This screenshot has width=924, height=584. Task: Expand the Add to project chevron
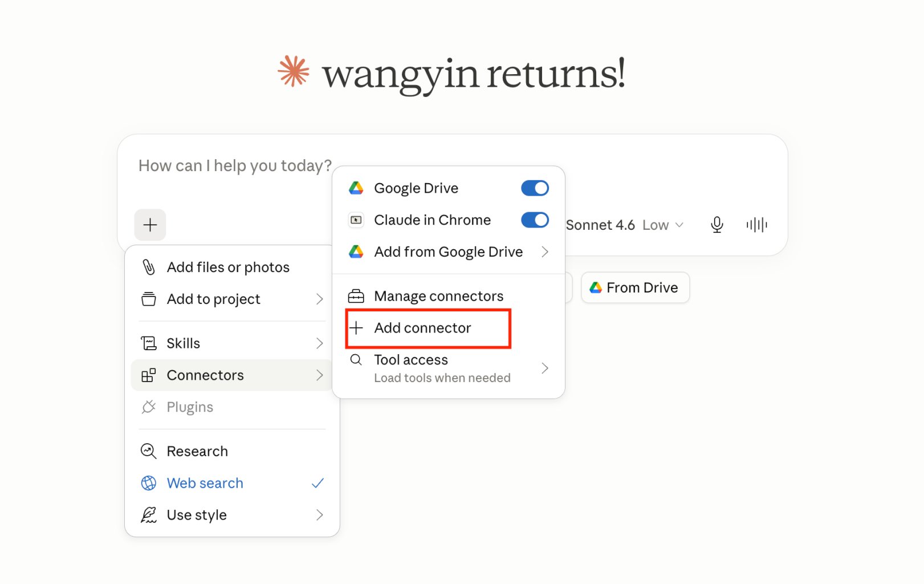pos(319,299)
